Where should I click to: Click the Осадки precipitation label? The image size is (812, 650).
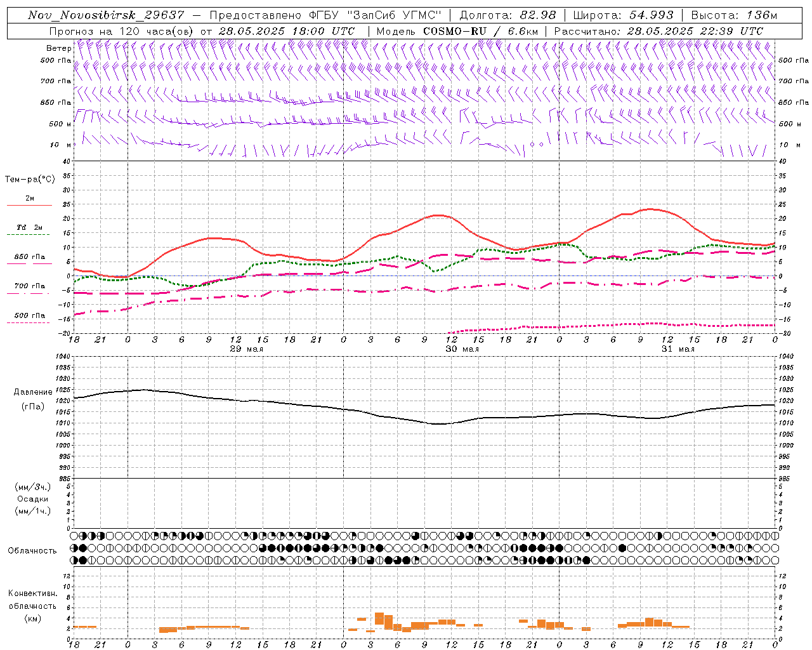(x=33, y=499)
